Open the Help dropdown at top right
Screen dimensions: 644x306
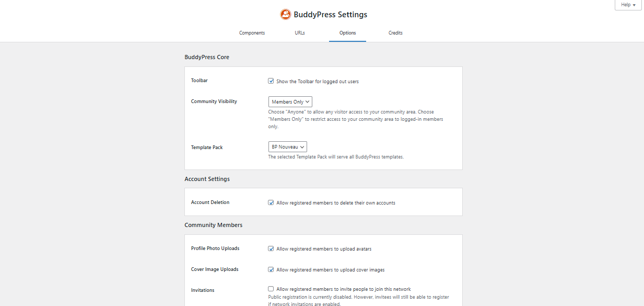pyautogui.click(x=627, y=5)
